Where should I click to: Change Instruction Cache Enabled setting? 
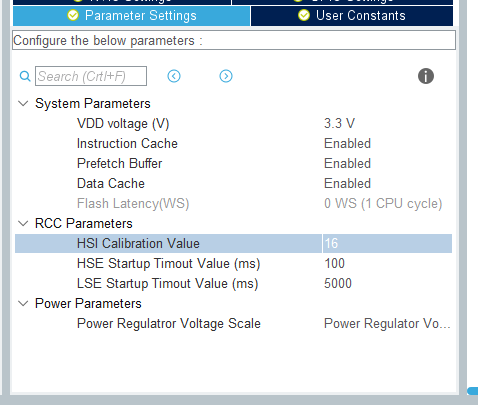[347, 143]
